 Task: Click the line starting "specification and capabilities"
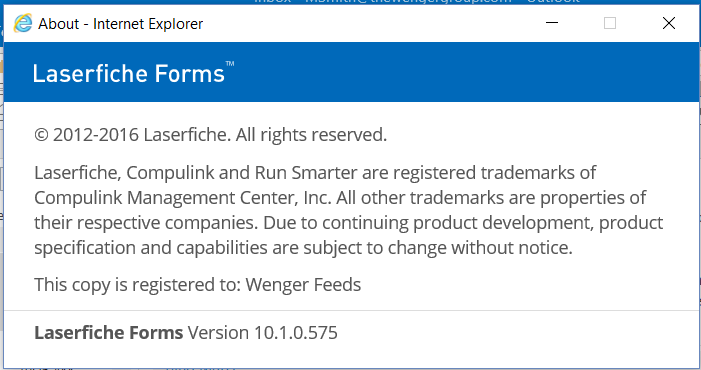tap(303, 248)
